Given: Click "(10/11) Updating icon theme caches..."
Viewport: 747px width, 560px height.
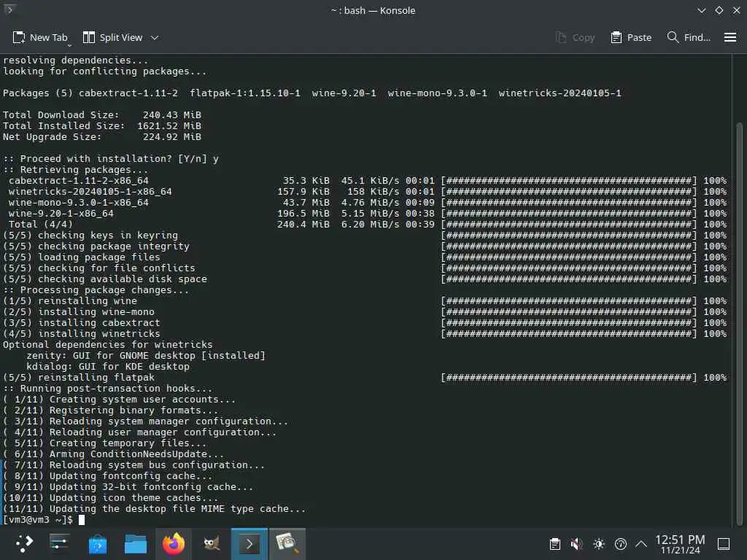Looking at the screenshot, I should tap(111, 498).
